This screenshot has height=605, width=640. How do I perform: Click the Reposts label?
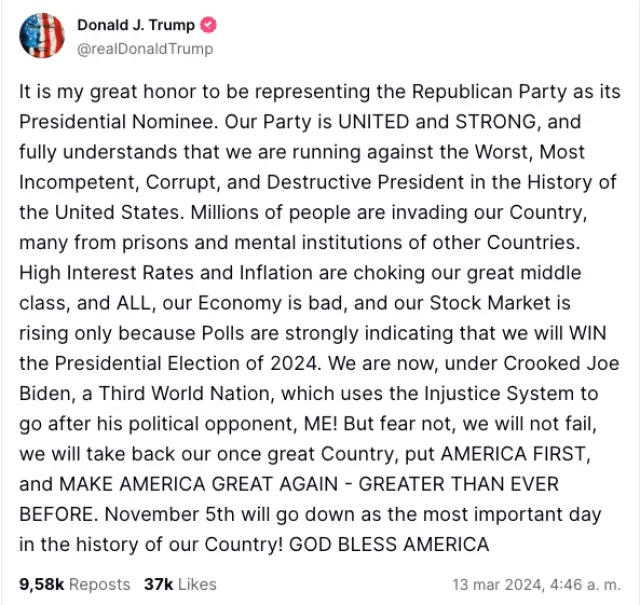tap(99, 584)
